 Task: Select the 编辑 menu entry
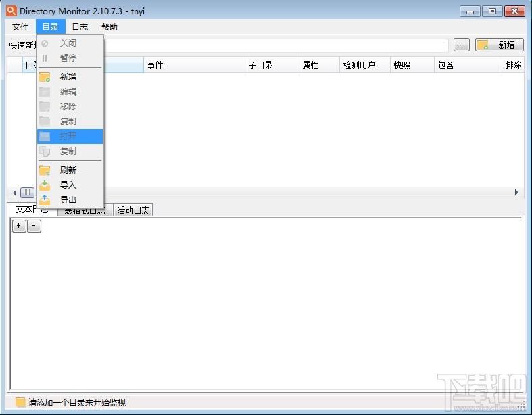[70, 92]
